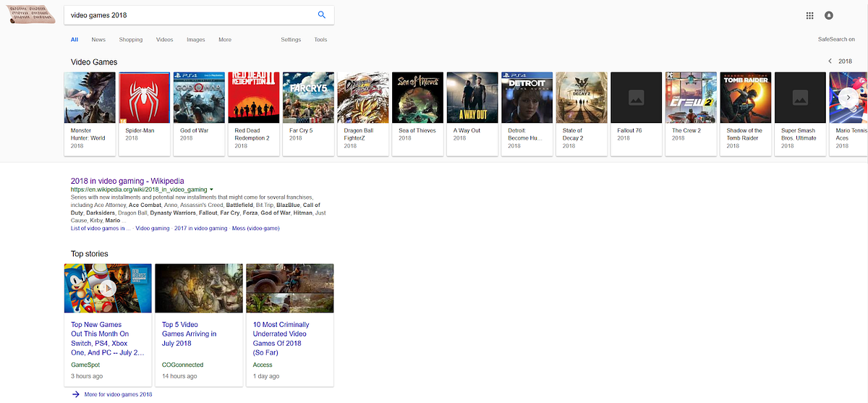Open the More search categories menu
Viewport: 868px width, 403px height.
(225, 40)
